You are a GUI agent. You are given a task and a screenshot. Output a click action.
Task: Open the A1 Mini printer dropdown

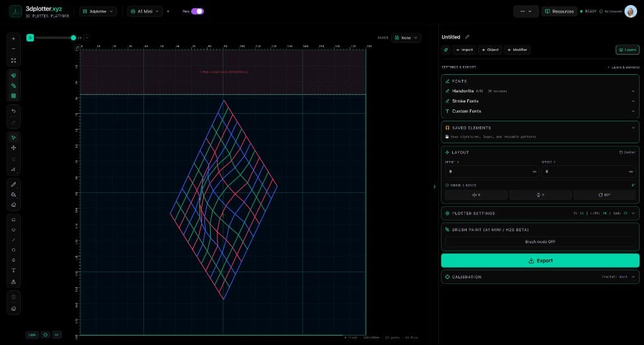pos(145,11)
